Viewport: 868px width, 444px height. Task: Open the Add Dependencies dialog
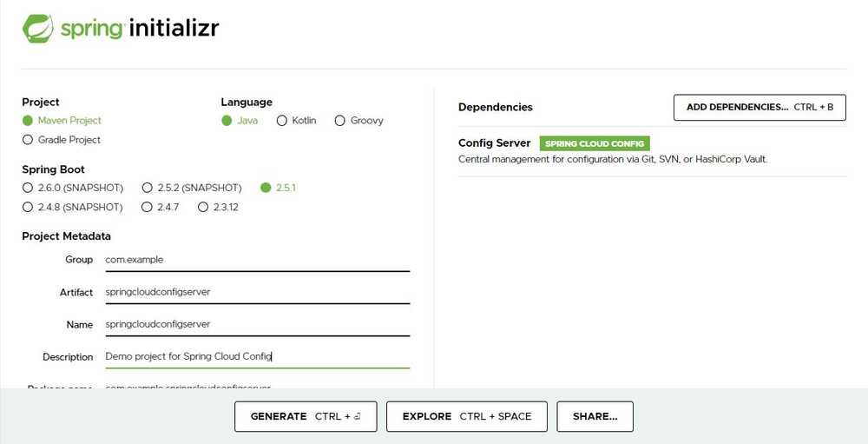(x=759, y=108)
